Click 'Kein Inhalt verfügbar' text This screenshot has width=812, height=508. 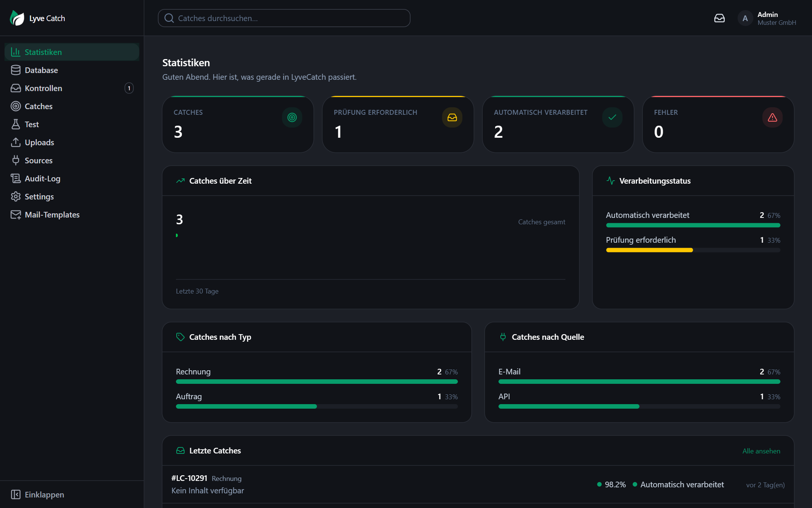[208, 490]
